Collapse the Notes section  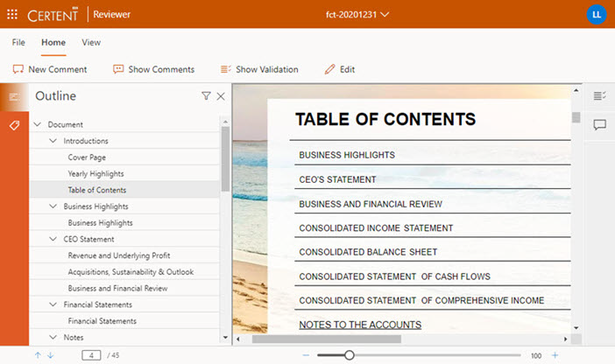coord(53,337)
